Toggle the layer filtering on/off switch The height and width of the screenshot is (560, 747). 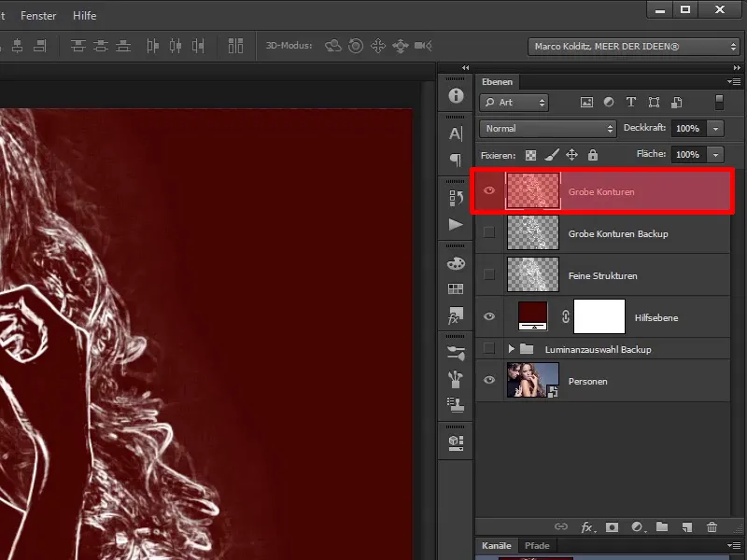pos(719,102)
